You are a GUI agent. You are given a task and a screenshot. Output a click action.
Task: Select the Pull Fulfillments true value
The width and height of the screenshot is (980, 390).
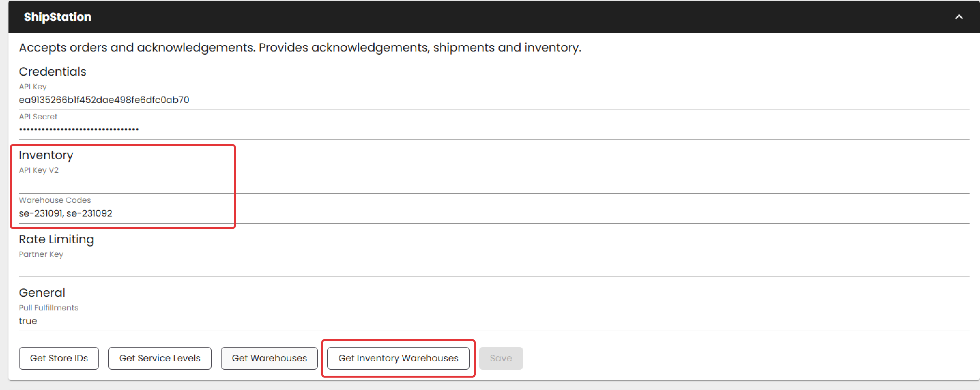28,321
